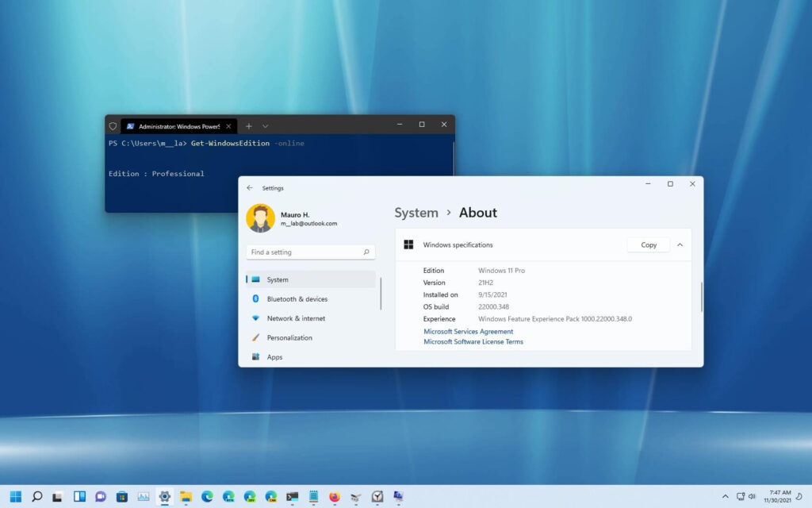Launch Microsoft Edge Canary from taskbar

(x=271, y=497)
